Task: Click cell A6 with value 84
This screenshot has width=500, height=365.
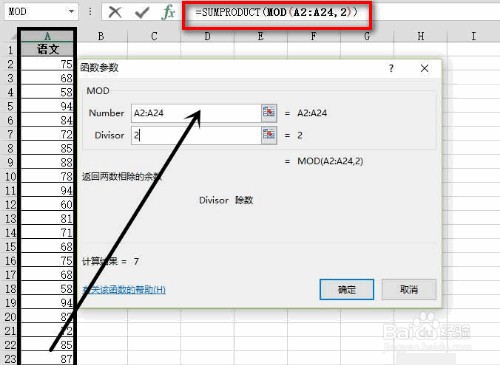Action: point(47,120)
